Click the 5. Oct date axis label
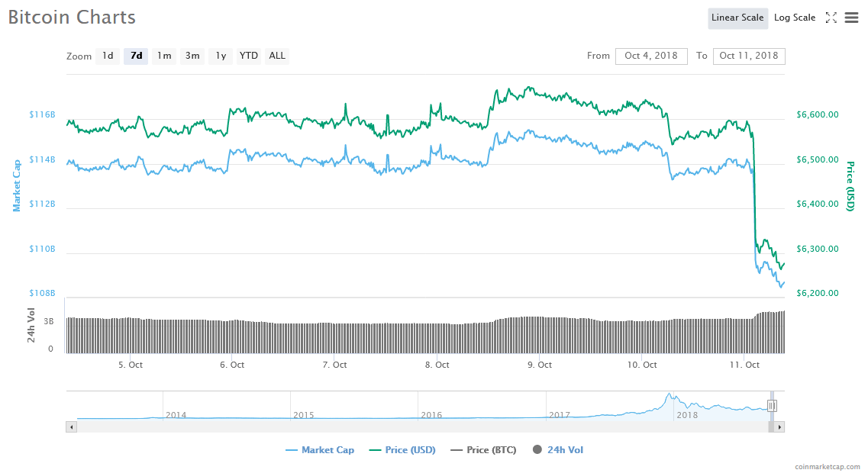The height and width of the screenshot is (473, 868). point(131,365)
